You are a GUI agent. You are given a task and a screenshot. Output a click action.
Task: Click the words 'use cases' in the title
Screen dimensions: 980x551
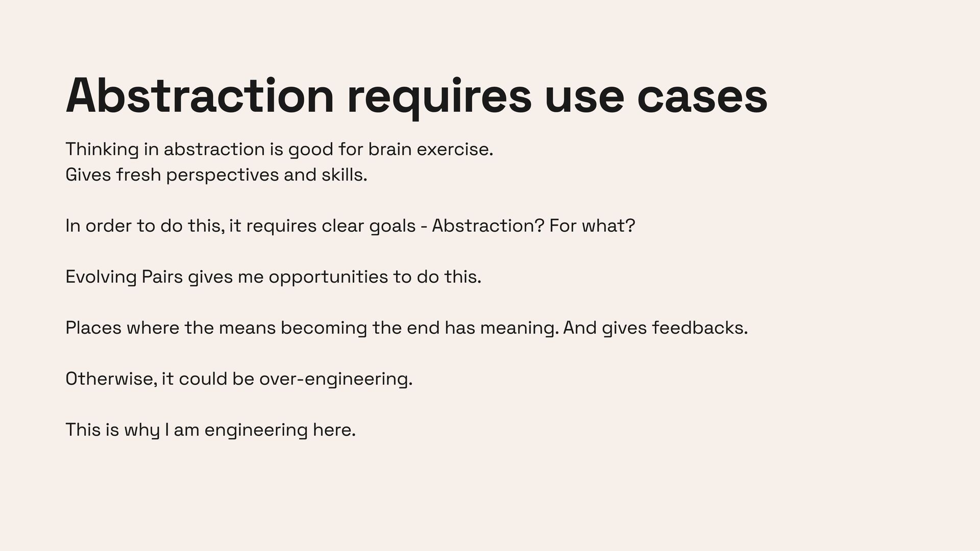coord(656,97)
